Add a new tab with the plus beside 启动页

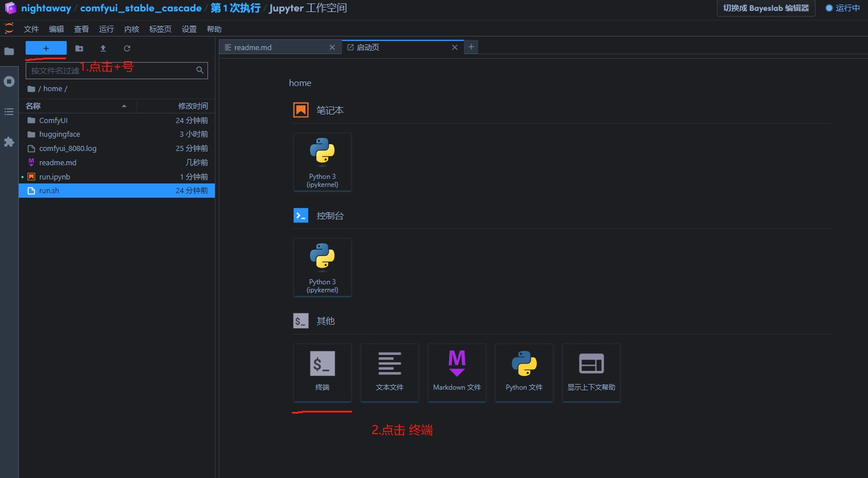(471, 47)
